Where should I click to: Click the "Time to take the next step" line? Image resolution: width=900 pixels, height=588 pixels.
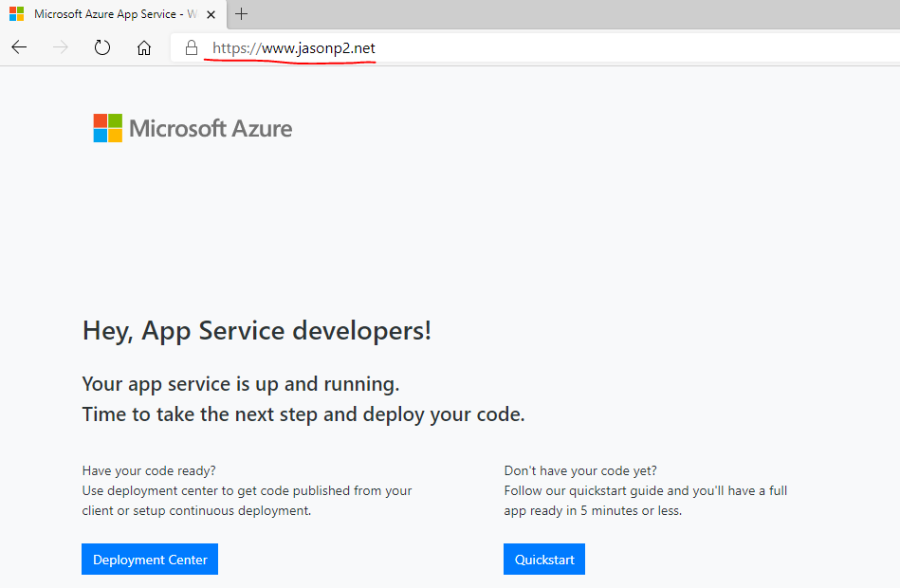[x=303, y=414]
